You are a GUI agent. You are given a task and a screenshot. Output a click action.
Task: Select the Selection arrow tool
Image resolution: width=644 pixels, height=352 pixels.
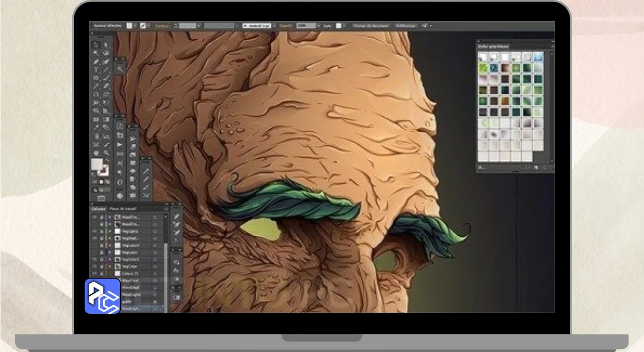(96, 45)
